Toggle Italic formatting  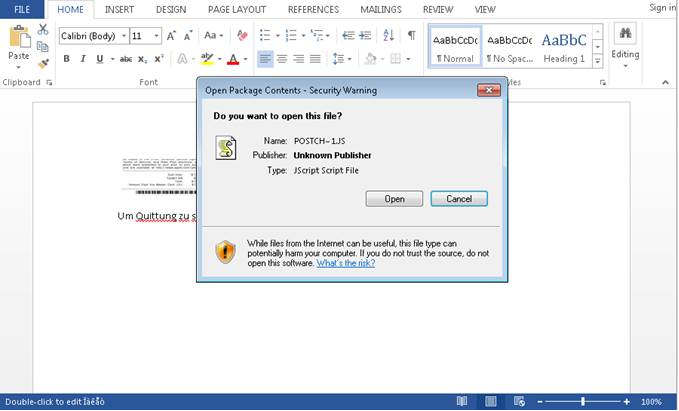click(x=83, y=59)
